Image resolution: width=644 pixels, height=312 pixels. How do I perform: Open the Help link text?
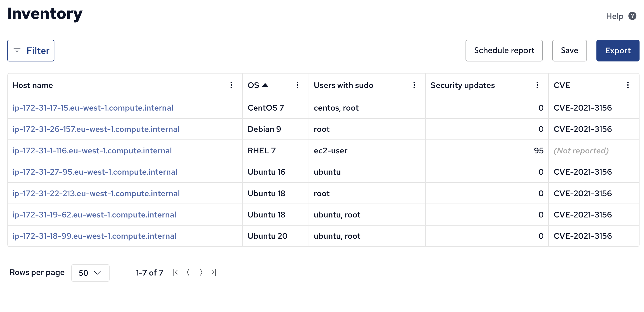pyautogui.click(x=615, y=16)
